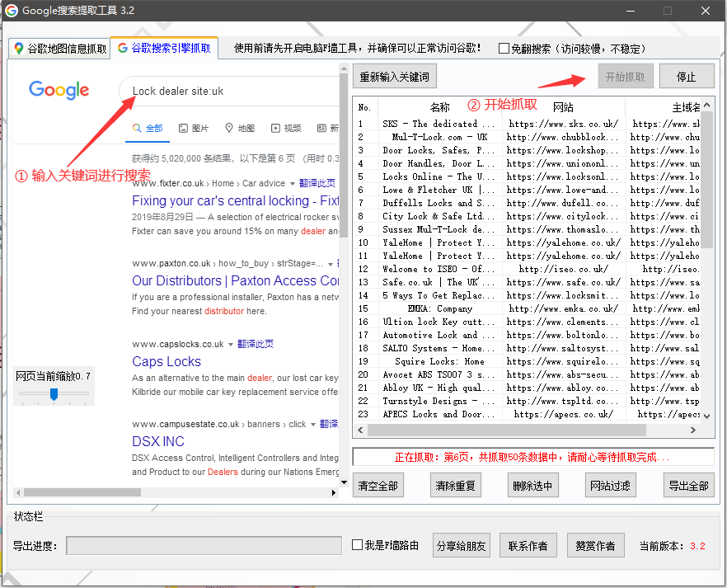Expand the dropdown arrow beside the paxton.co.uk URL
Viewport: 727px width, 588px height.
click(x=331, y=264)
